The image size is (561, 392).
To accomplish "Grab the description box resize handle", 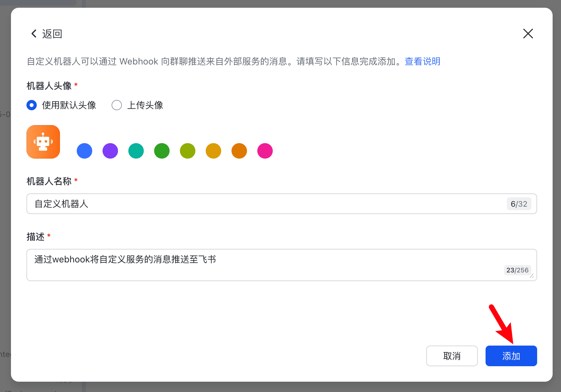I will click(x=532, y=276).
